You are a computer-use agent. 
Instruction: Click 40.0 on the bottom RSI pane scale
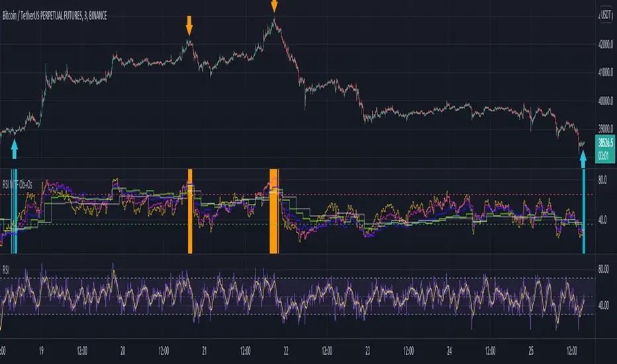pyautogui.click(x=603, y=305)
